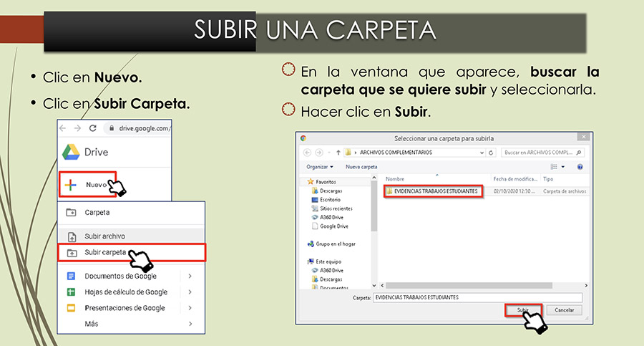The image size is (644, 346).
Task: Click the padlock icon in address bar
Action: [112, 128]
